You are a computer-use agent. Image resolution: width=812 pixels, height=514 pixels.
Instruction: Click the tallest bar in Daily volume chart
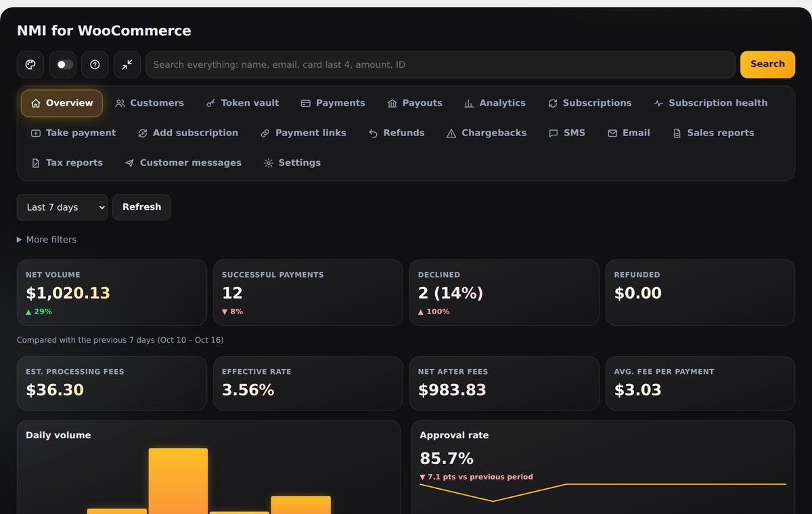click(178, 481)
